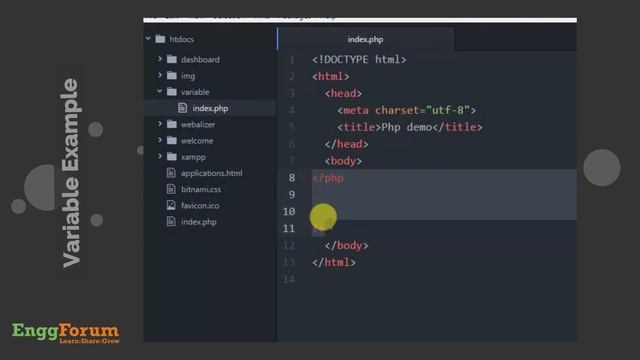The image size is (640, 360).
Task: Click the variable folder icon
Action: [x=172, y=92]
